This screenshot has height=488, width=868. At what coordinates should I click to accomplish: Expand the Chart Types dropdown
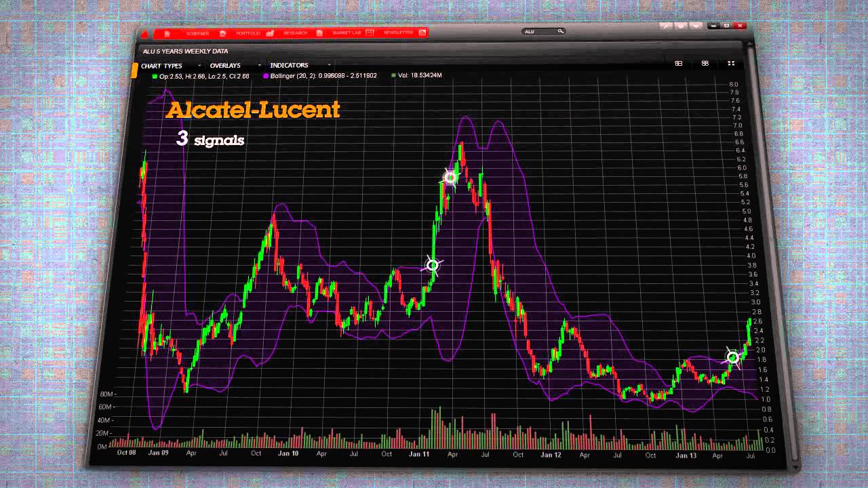170,66
